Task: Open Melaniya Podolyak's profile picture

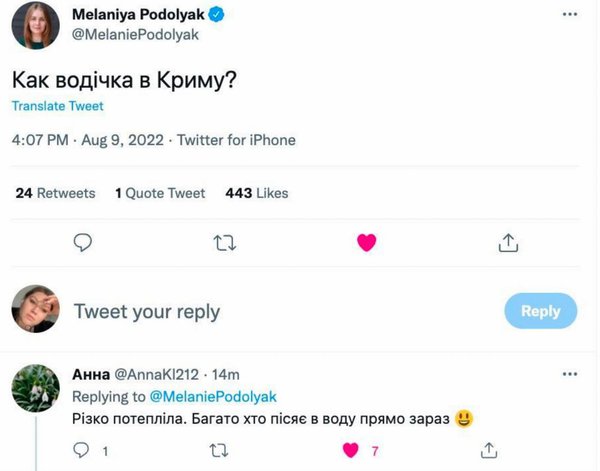Action: tap(35, 25)
